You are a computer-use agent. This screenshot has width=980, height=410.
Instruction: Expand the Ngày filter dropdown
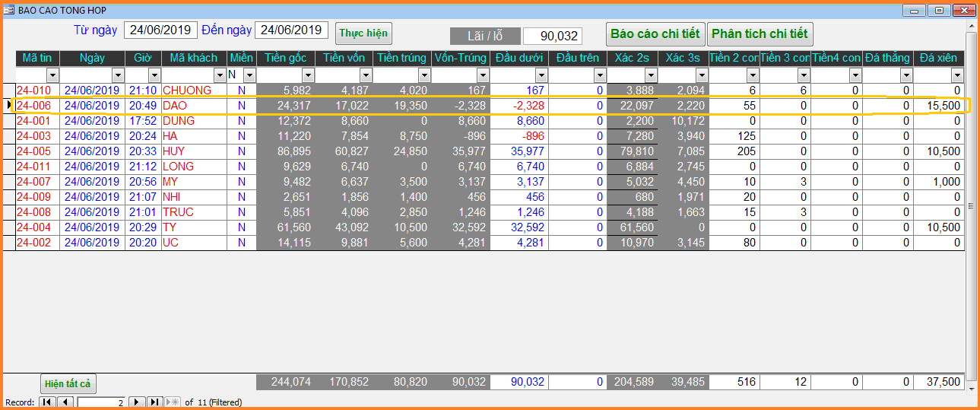click(x=118, y=75)
